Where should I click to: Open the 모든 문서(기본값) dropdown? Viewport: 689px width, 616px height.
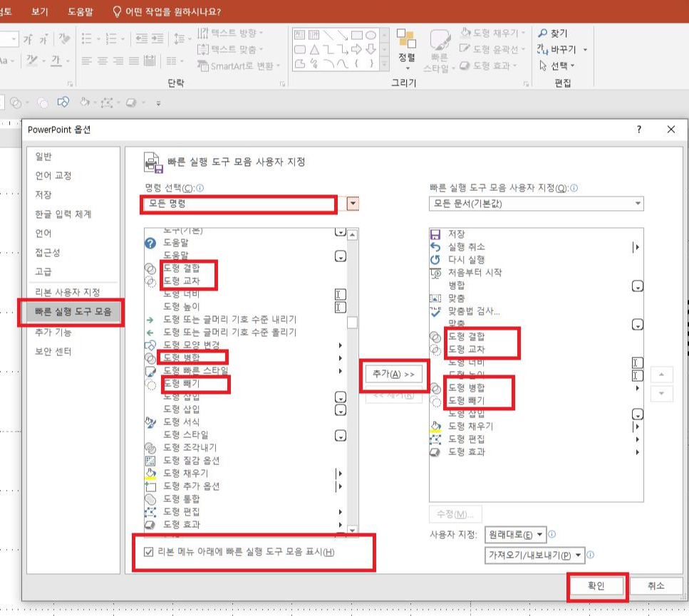click(x=536, y=204)
